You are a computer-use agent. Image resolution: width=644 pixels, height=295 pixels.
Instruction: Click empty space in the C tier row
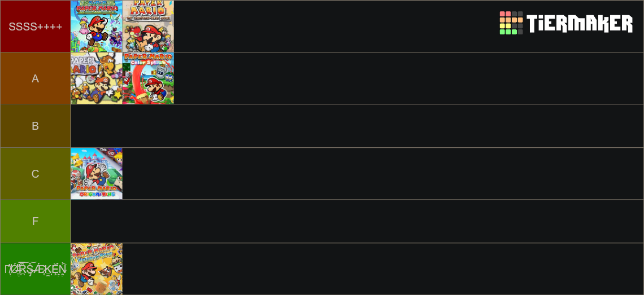(383, 174)
